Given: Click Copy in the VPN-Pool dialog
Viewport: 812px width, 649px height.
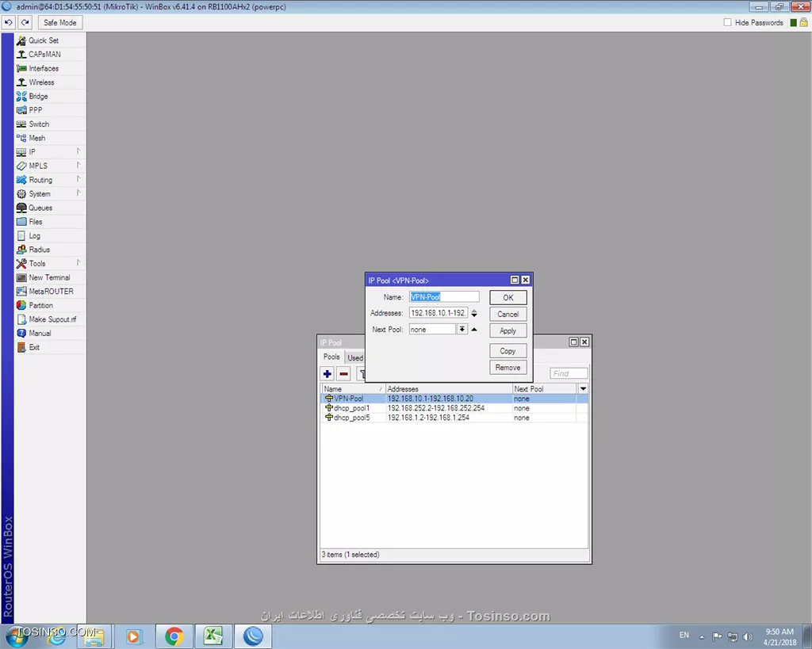Looking at the screenshot, I should pyautogui.click(x=508, y=351).
